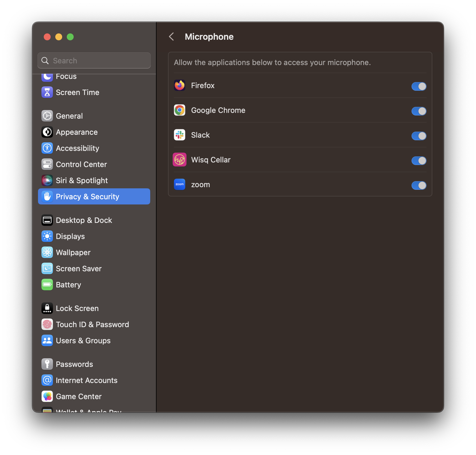
Task: Click the Screen Time hourglass icon
Action: 47,92
